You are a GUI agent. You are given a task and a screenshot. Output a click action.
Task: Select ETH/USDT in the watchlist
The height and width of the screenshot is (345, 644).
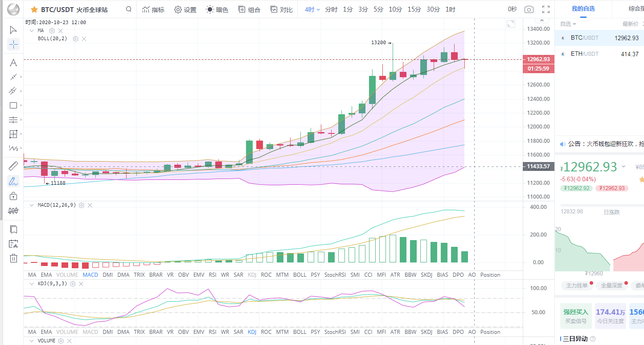[x=584, y=54]
